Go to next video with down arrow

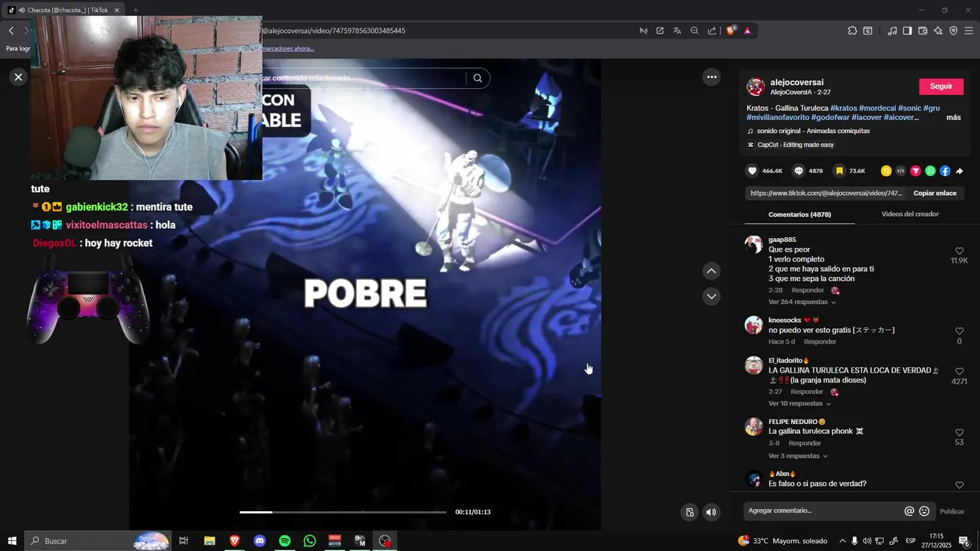tap(711, 296)
